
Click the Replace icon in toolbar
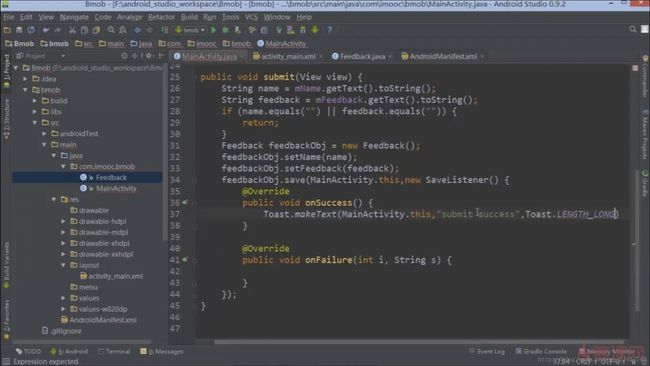point(123,30)
